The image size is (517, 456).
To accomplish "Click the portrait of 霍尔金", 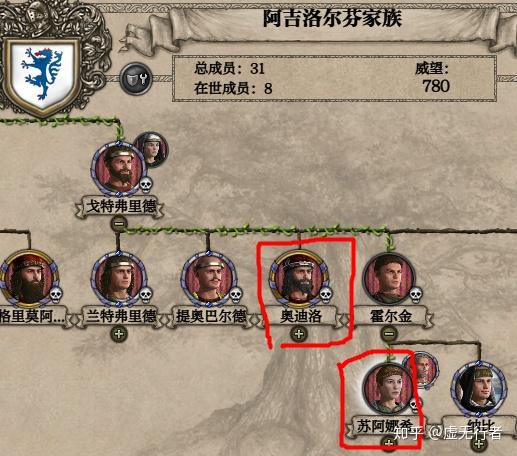I will point(389,279).
